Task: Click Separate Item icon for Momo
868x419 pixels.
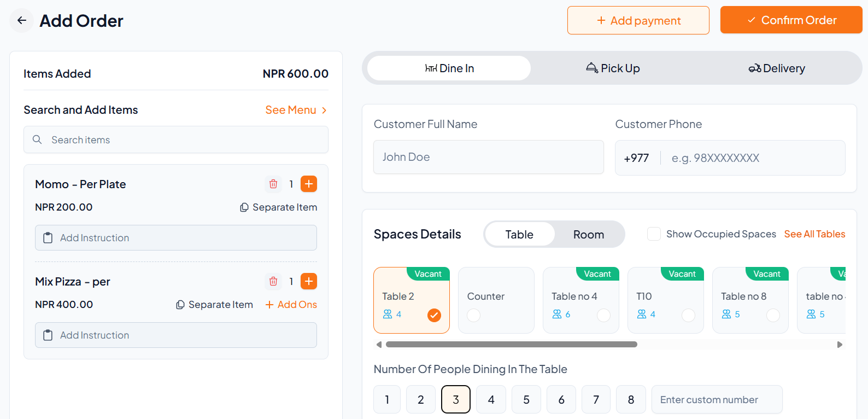Action: (x=244, y=208)
